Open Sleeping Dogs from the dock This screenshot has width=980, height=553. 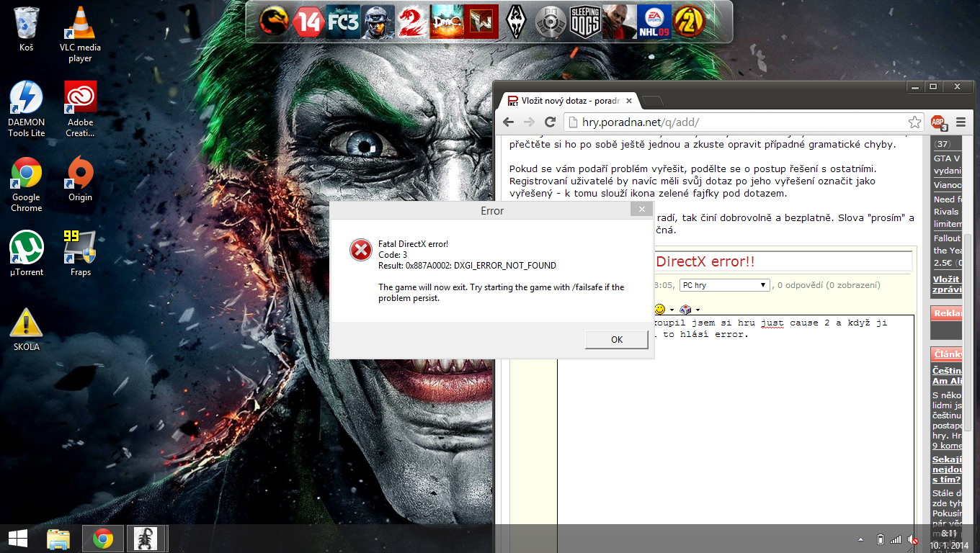(585, 22)
